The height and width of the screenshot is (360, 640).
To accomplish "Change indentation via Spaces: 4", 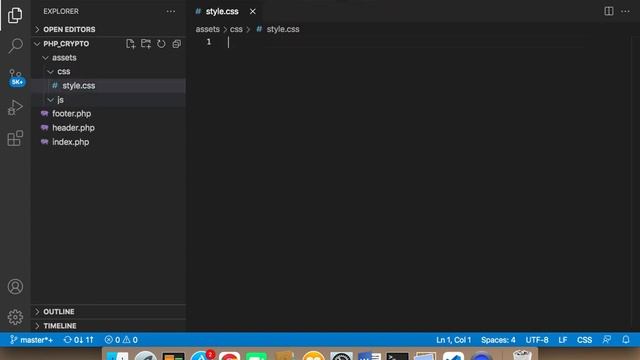I will tap(498, 340).
